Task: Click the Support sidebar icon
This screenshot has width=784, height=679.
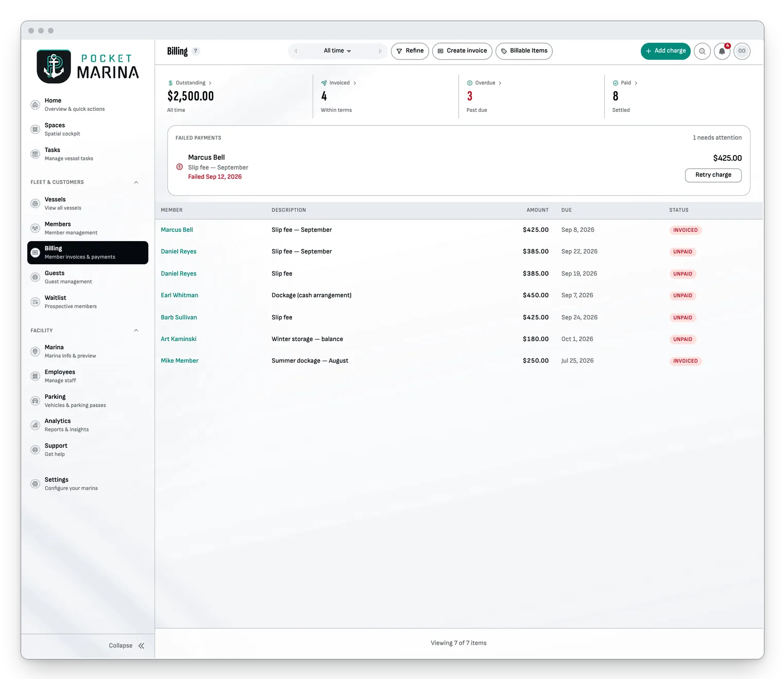Action: [x=35, y=450]
